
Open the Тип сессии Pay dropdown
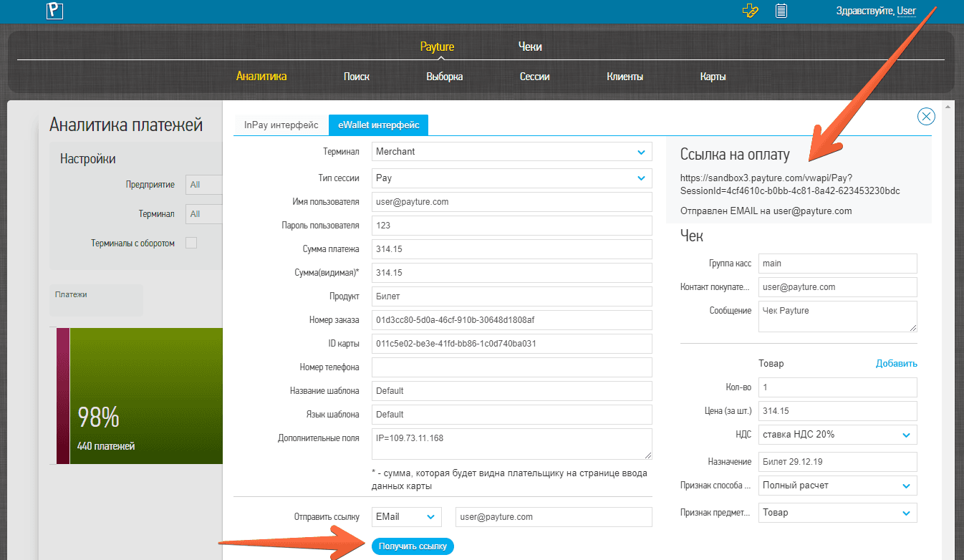(x=512, y=178)
